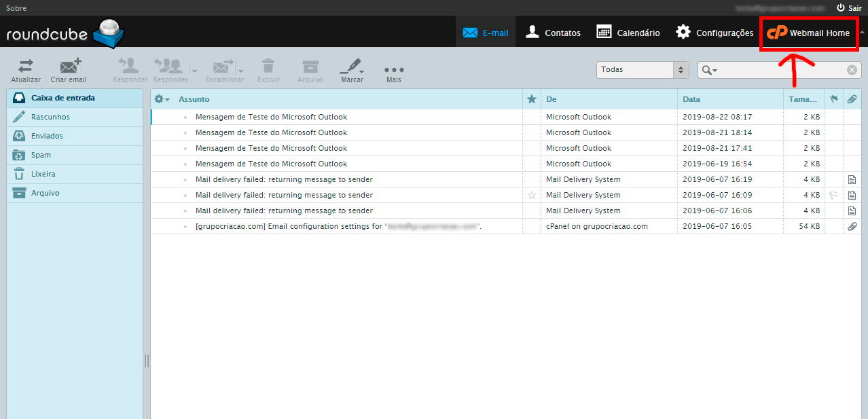Open the Mais three-dots menu

pos(394,69)
